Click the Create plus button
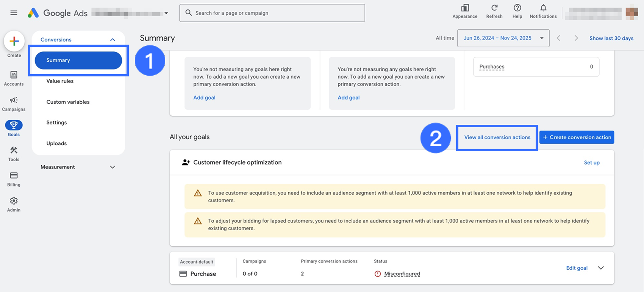Viewport: 644px width, 292px height. [14, 41]
